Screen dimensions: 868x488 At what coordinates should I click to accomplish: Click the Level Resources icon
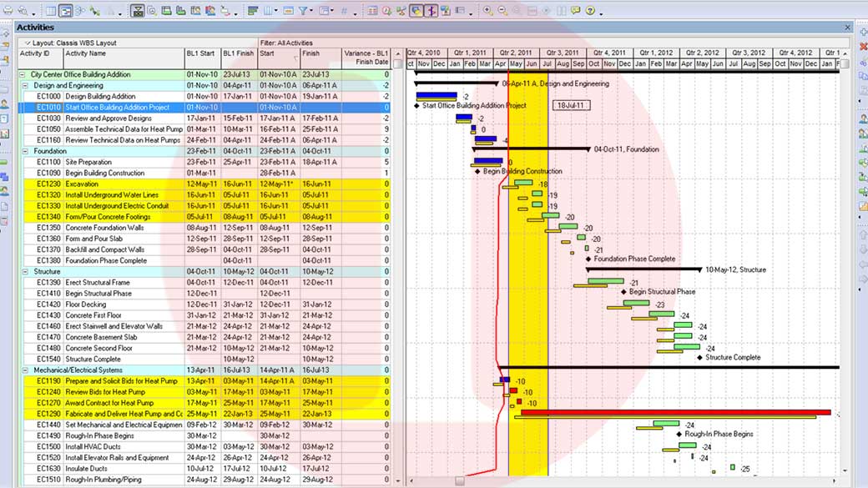(x=401, y=11)
